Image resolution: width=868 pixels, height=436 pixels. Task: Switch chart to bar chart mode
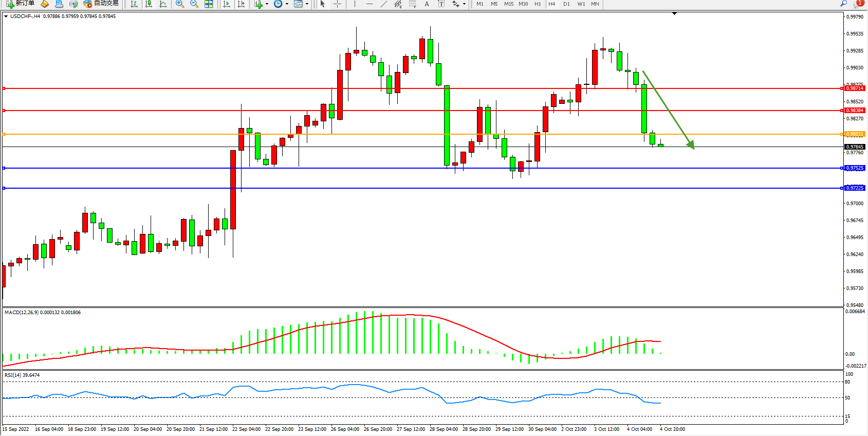point(134,4)
